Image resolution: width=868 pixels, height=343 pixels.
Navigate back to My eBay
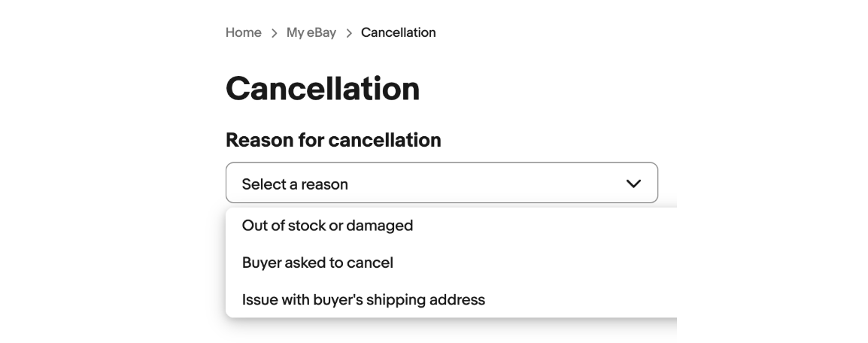point(311,32)
